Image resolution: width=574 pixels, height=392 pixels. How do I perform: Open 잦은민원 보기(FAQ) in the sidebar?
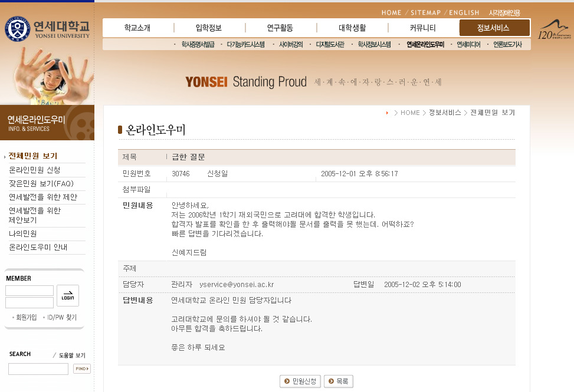pos(41,183)
